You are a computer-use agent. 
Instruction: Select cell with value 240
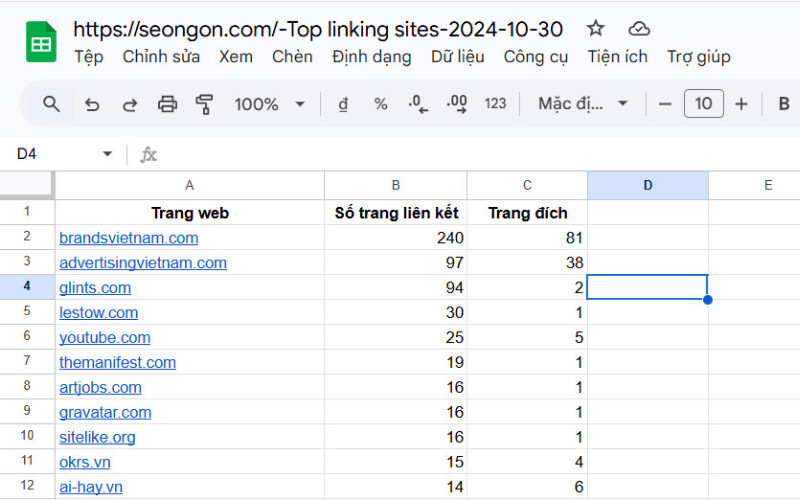click(x=395, y=237)
